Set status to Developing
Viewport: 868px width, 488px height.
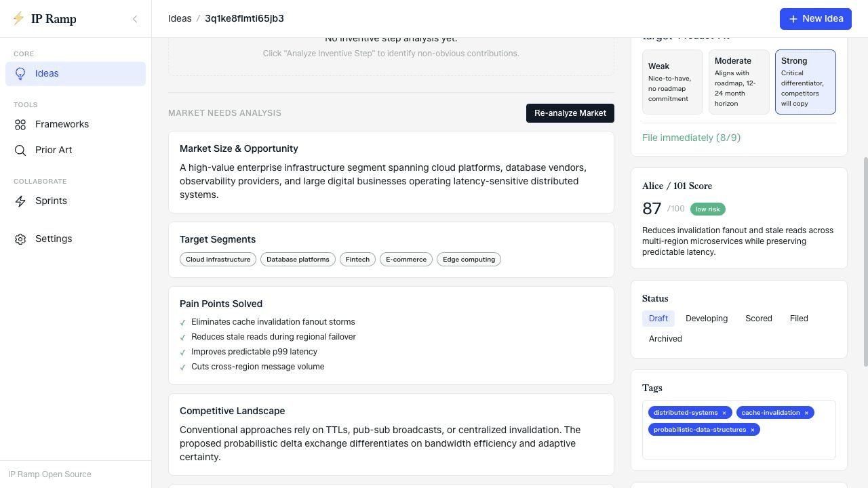click(x=707, y=319)
